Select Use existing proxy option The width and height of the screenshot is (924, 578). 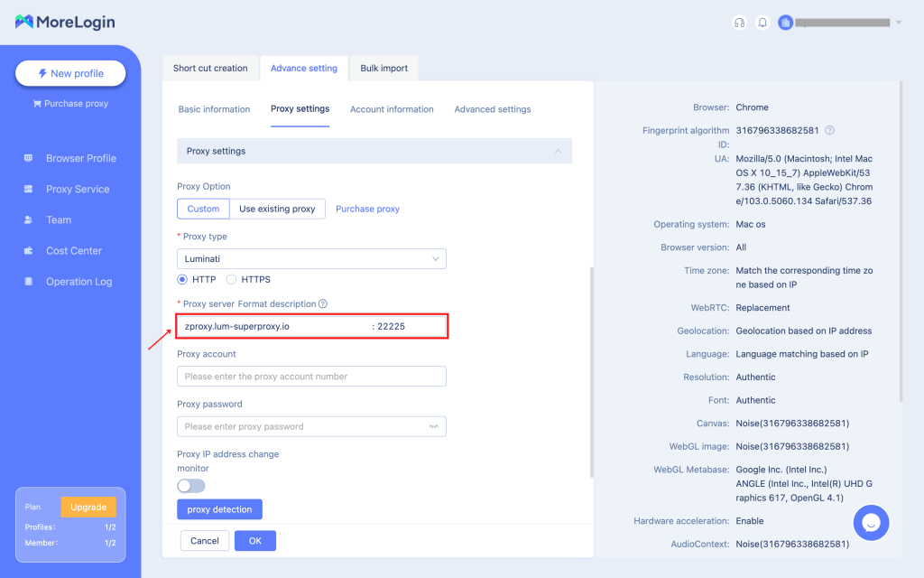point(277,209)
